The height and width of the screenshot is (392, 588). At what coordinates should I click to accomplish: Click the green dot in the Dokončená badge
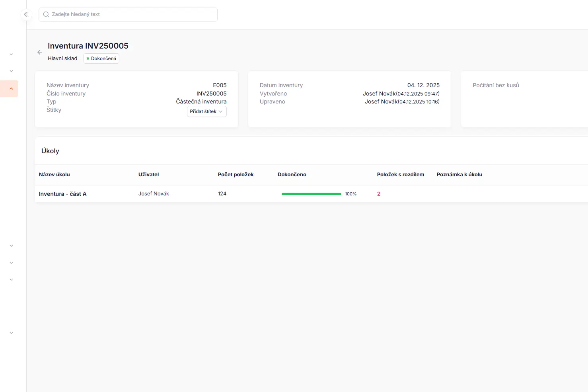point(88,58)
